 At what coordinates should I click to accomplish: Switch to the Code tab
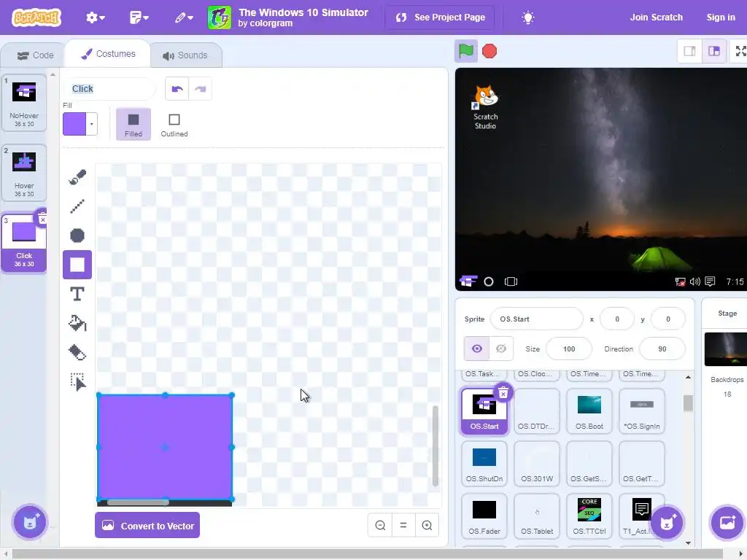click(35, 55)
